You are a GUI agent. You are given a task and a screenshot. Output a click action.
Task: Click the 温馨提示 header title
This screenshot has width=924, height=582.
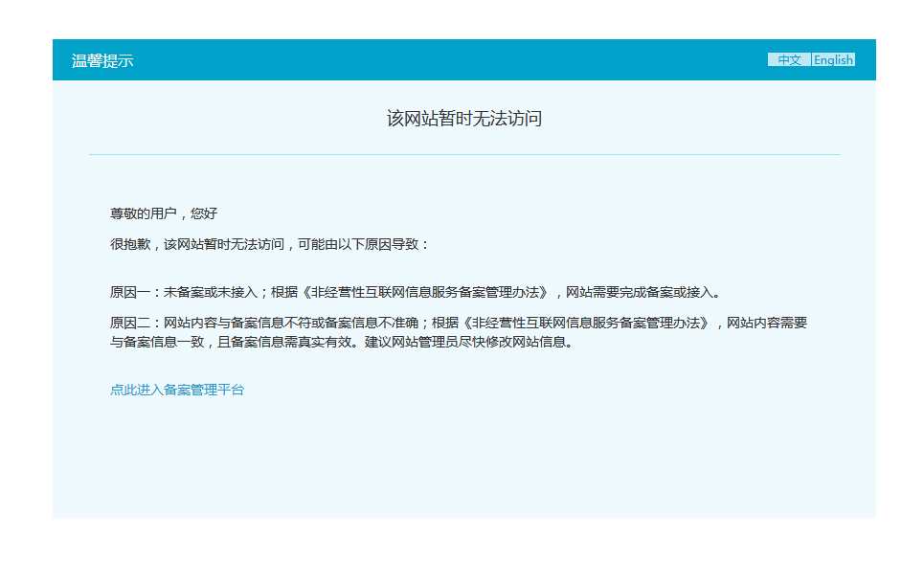(x=102, y=60)
